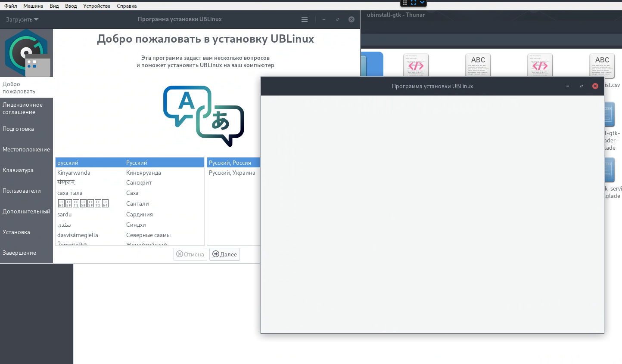
Task: Select ABC file icon between the two code-file icons
Action: point(478,65)
